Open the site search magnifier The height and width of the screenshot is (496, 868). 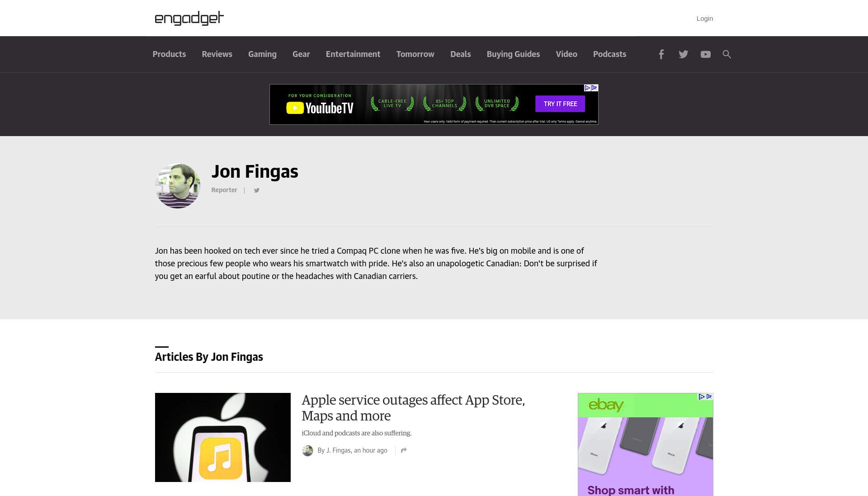click(x=726, y=54)
